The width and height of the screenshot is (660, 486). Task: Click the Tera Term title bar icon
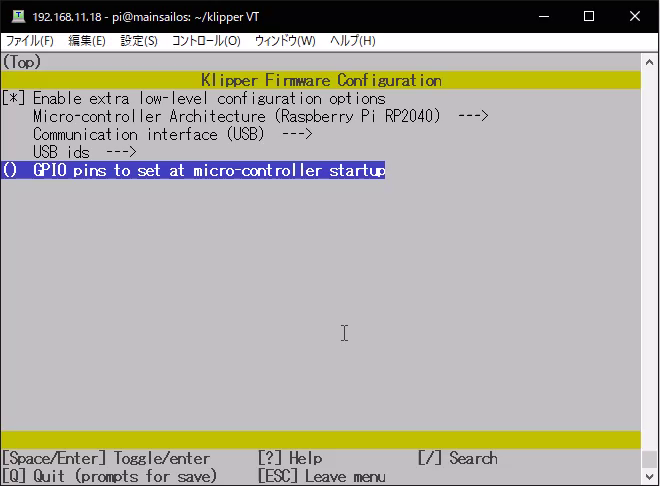18,16
